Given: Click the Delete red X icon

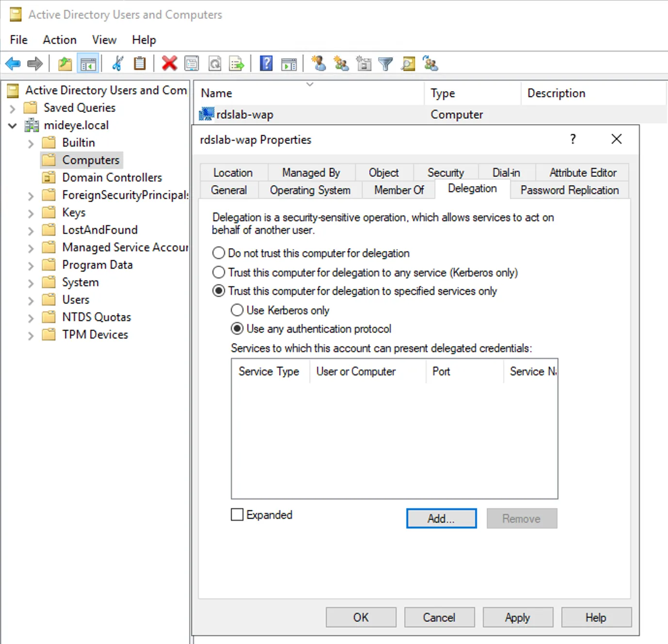Looking at the screenshot, I should (169, 63).
